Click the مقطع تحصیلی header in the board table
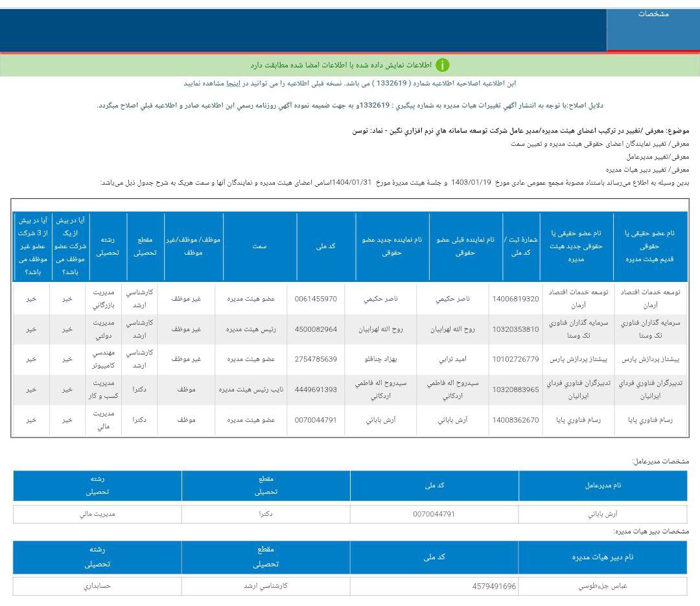This screenshot has width=700, height=606. tap(145, 246)
